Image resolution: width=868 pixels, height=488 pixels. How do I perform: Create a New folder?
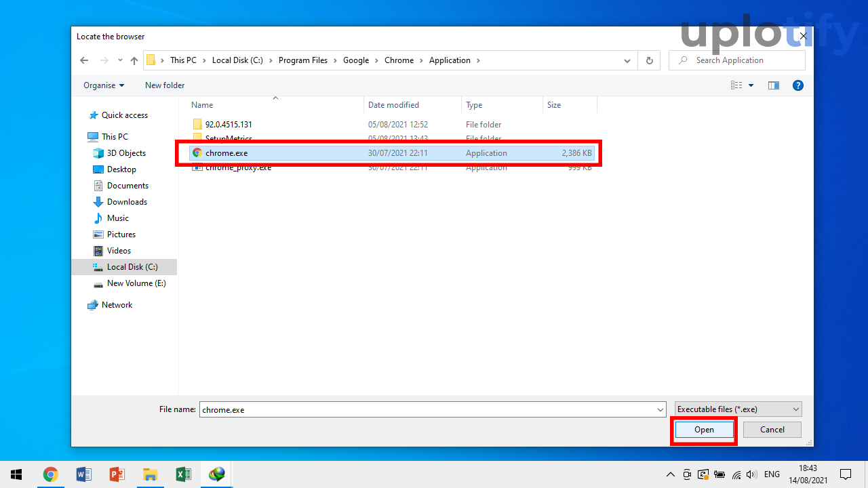tap(165, 85)
